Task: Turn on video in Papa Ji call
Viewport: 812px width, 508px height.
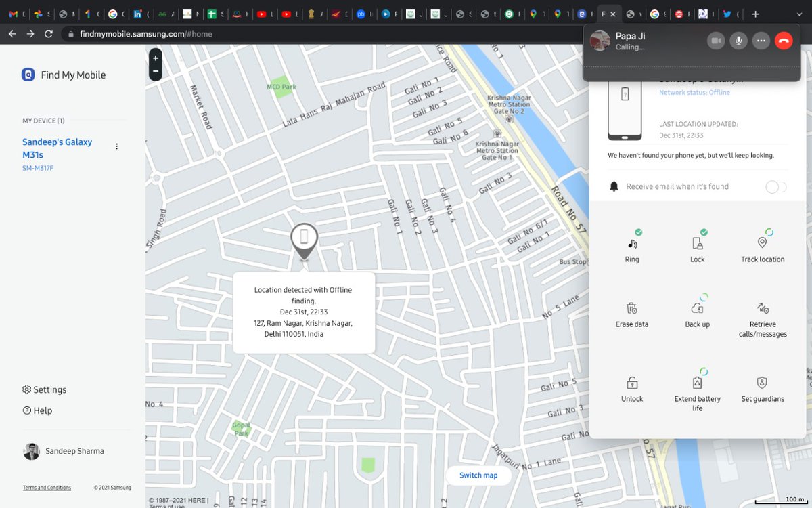Action: click(716, 41)
